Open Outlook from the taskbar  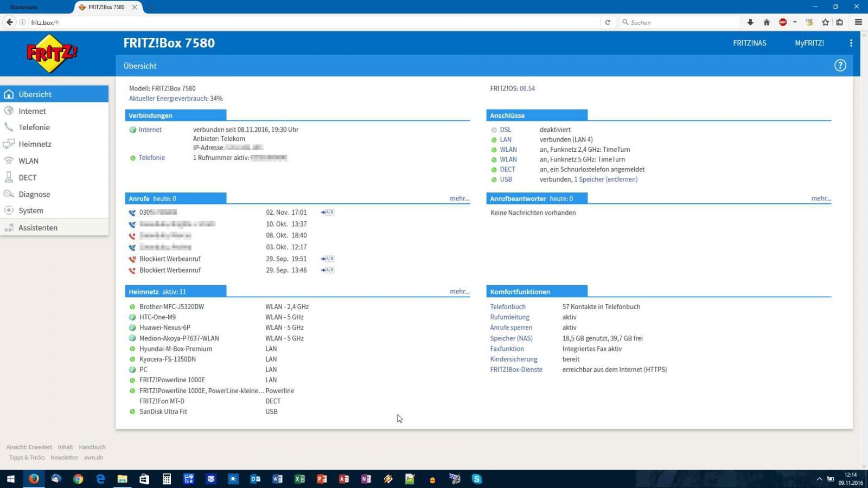pyautogui.click(x=255, y=479)
